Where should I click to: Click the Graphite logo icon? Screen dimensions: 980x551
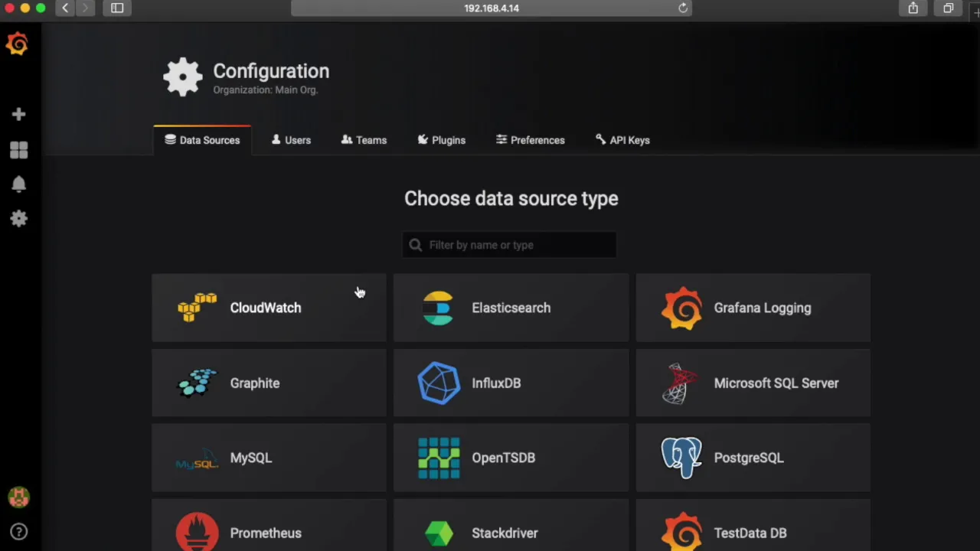click(198, 383)
